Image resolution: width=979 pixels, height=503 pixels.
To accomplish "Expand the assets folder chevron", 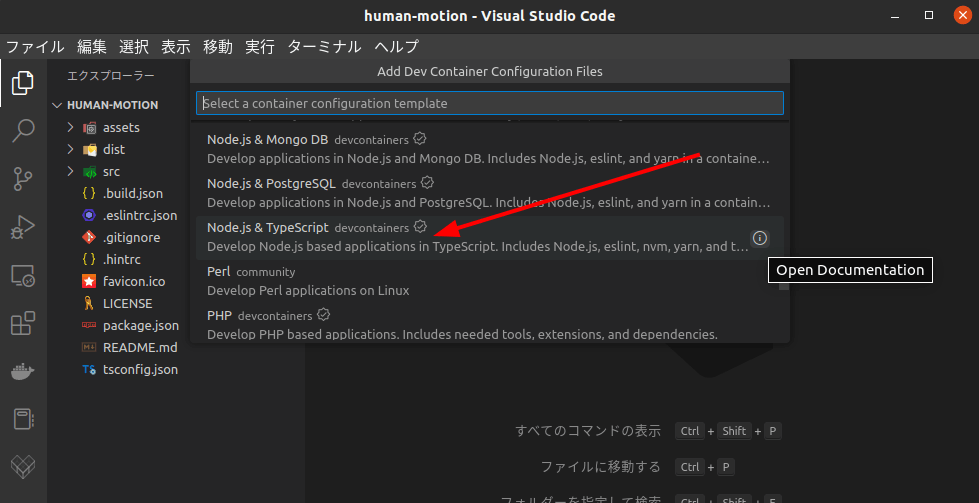I will [x=70, y=127].
